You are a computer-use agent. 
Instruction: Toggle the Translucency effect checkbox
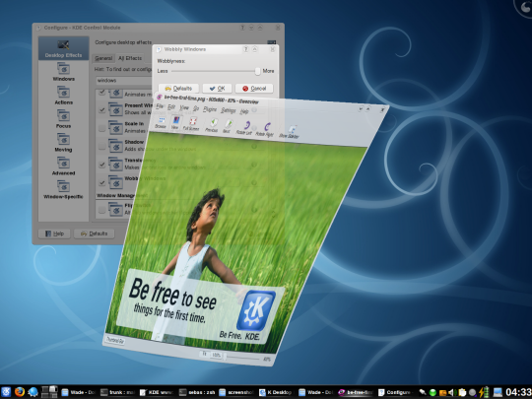point(101,165)
